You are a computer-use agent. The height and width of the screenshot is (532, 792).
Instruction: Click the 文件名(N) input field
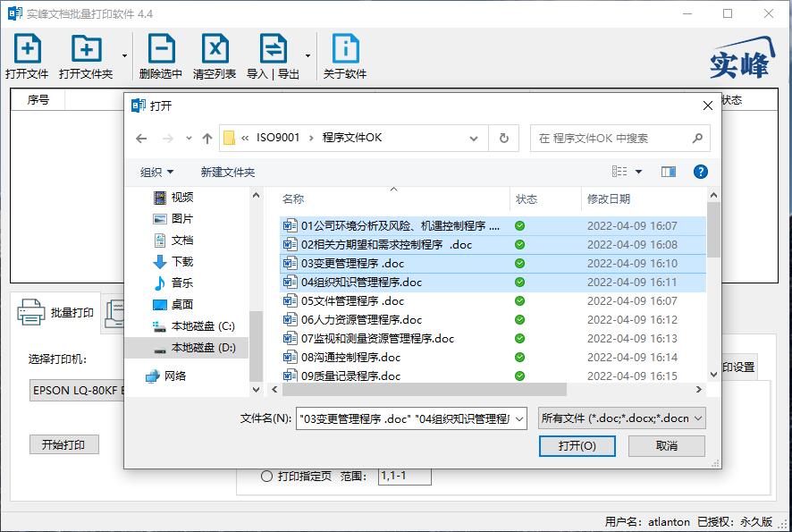405,418
